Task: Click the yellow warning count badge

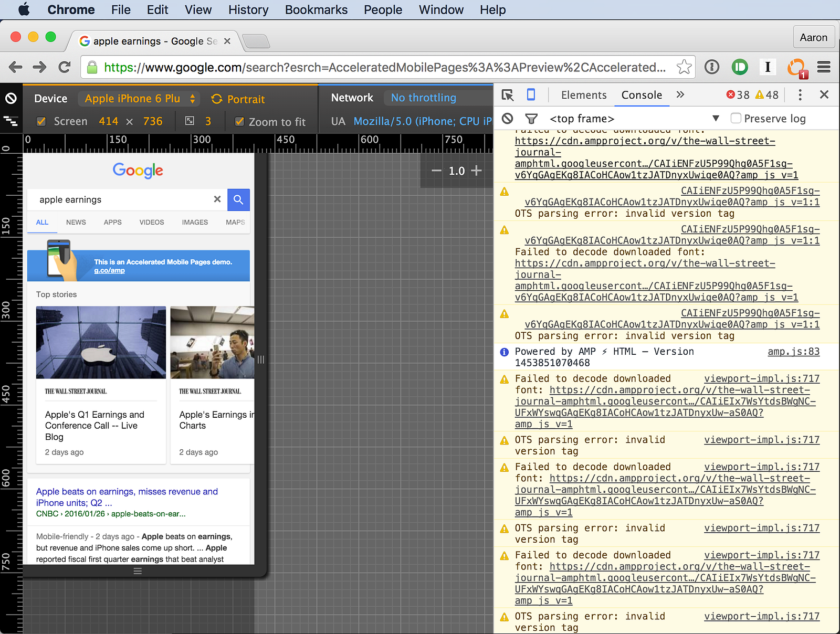Action: (x=766, y=95)
